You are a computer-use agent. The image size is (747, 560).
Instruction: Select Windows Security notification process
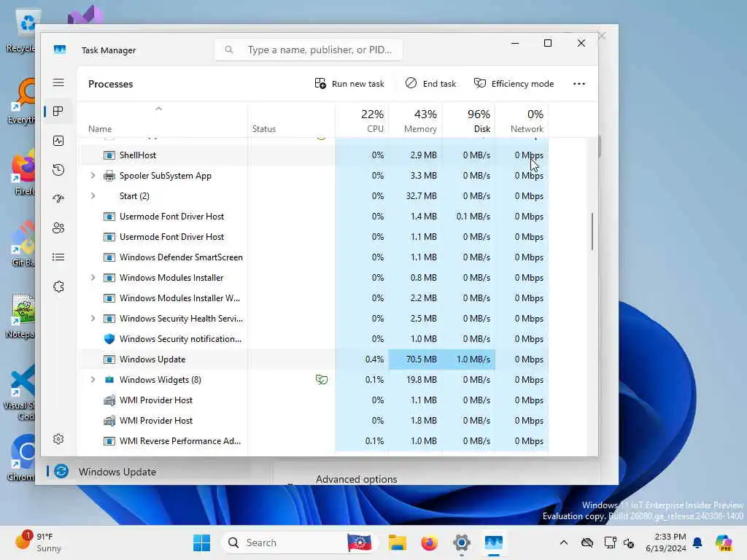(x=314, y=339)
